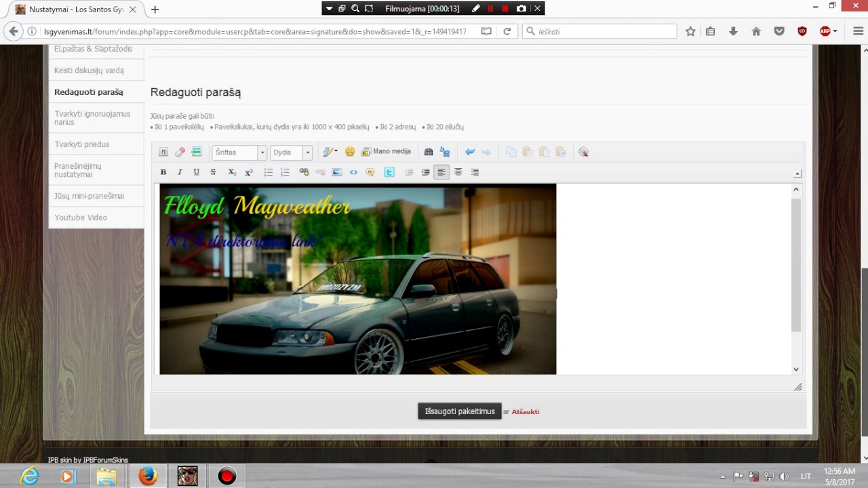Apply subscript formatting
Screen dimensions: 868x488
pyautogui.click(x=232, y=172)
